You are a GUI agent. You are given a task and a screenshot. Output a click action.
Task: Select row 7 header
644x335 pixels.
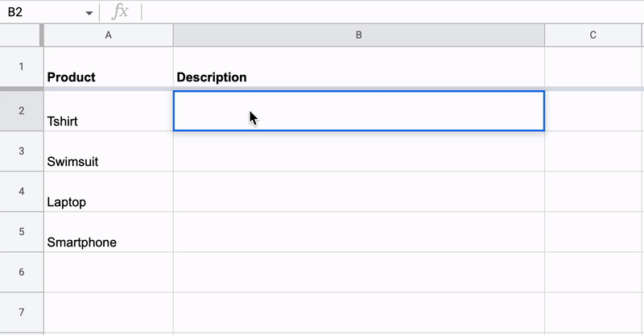point(22,312)
